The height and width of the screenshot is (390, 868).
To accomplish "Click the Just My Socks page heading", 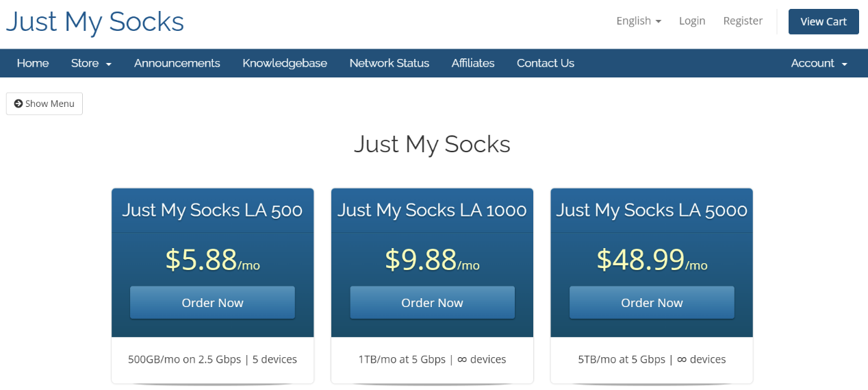I will [x=432, y=144].
